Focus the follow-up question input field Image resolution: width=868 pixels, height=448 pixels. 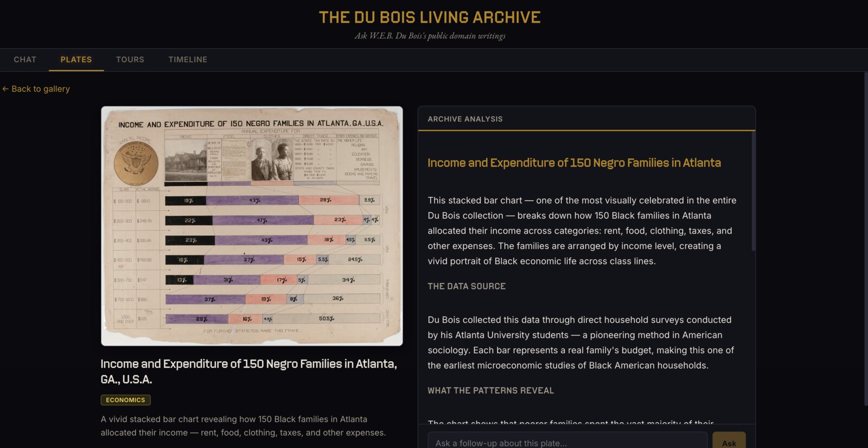coord(567,443)
